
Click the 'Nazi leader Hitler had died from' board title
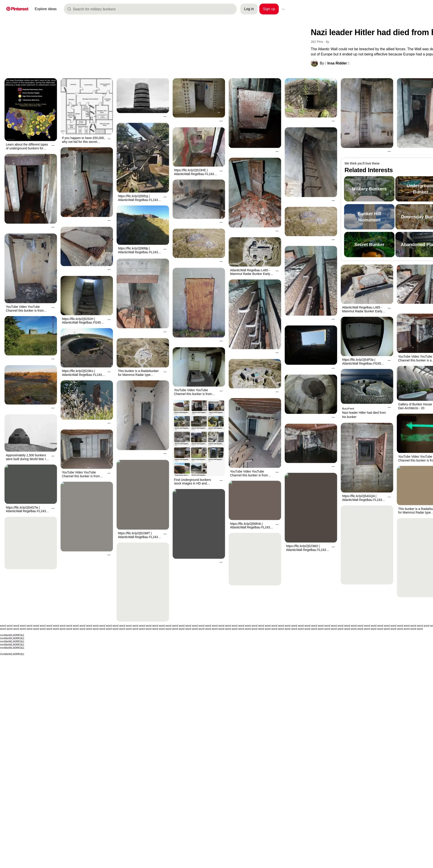(372, 32)
